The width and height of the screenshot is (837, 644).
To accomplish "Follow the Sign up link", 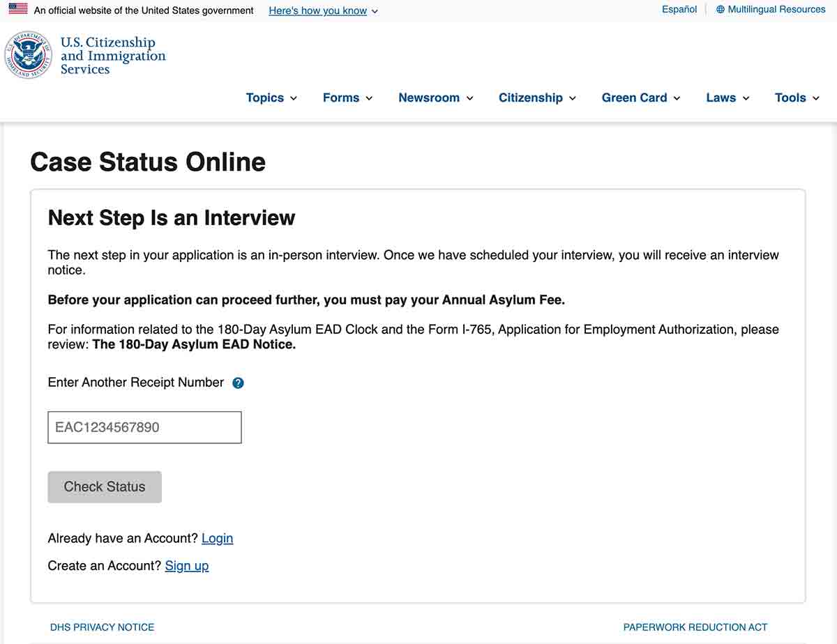I will (187, 565).
